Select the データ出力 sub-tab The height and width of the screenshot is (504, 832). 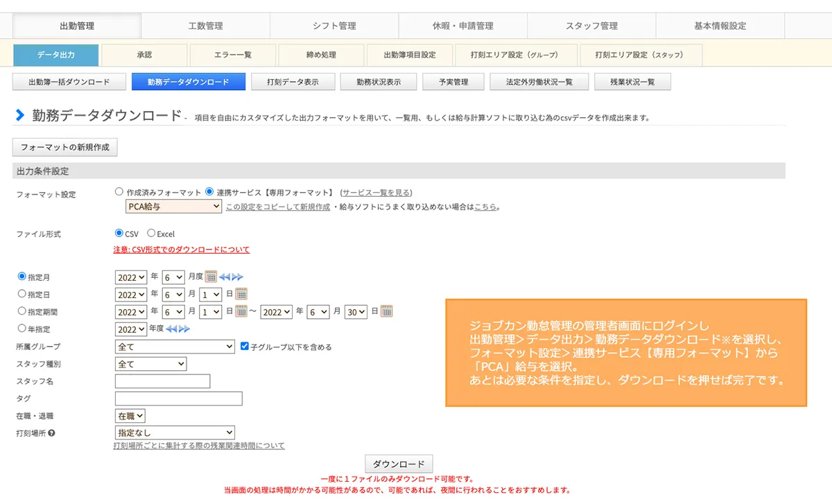click(56, 55)
